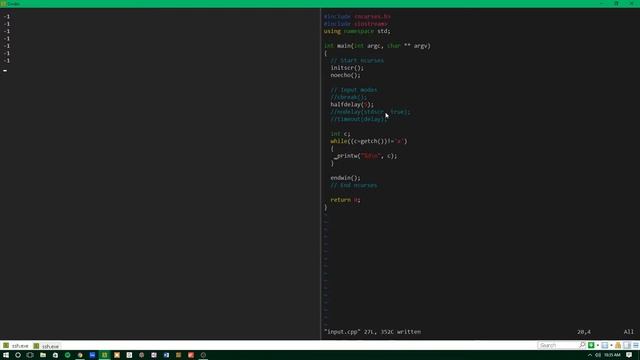Click the using namespace std; line
The image size is (640, 360).
point(357,31)
